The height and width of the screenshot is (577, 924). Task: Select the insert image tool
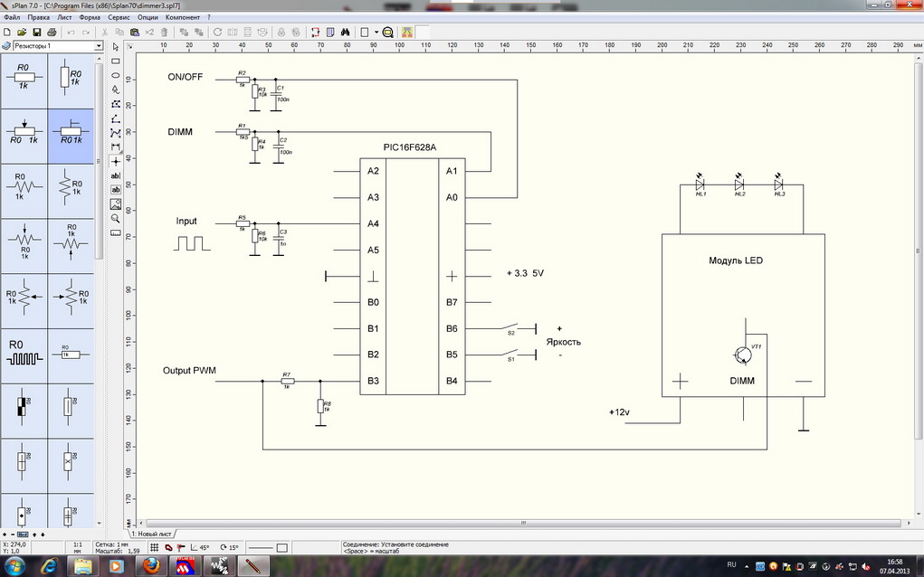pyautogui.click(x=116, y=203)
